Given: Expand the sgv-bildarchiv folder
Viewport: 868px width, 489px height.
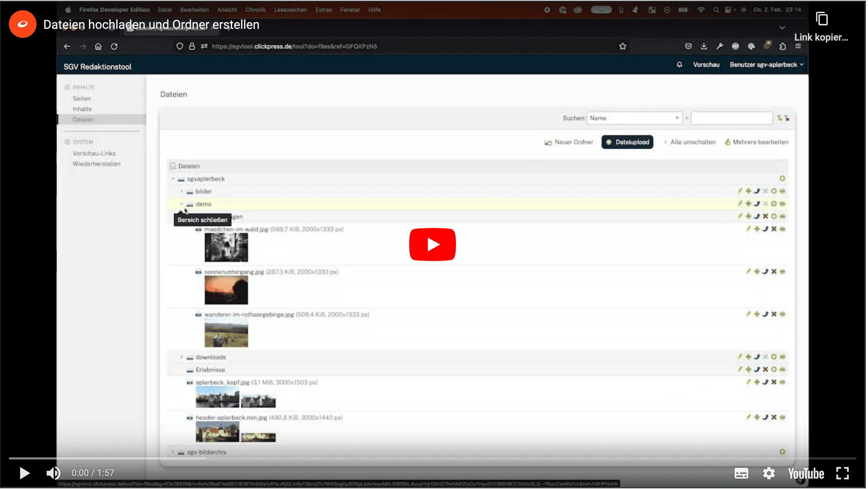Looking at the screenshot, I should (173, 452).
